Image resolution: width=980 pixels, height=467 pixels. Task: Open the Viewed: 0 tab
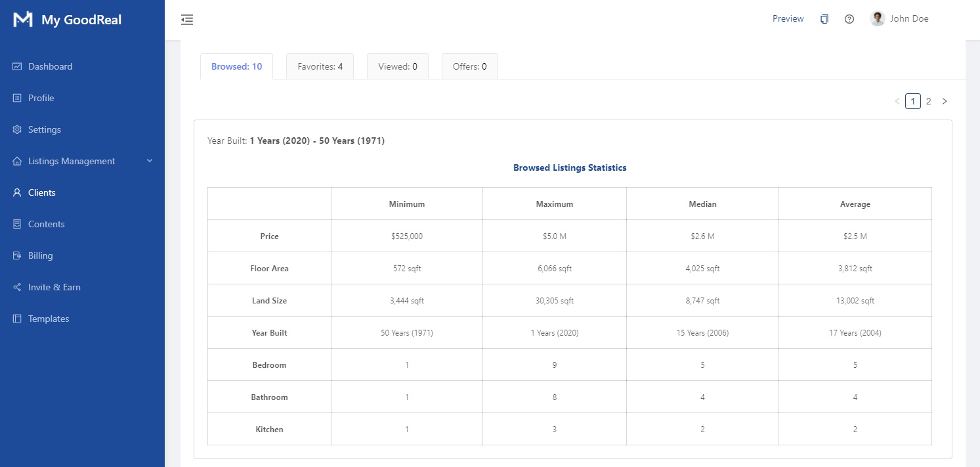coord(397,66)
